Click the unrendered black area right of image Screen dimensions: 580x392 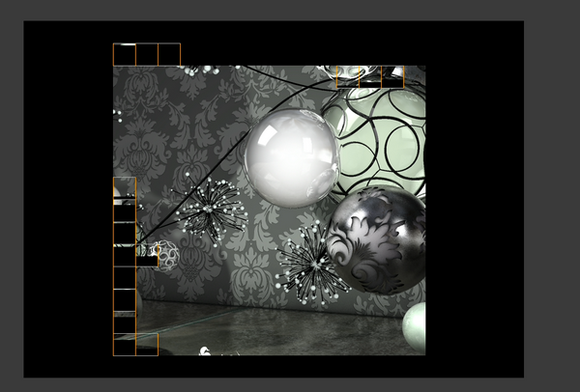[474, 193]
